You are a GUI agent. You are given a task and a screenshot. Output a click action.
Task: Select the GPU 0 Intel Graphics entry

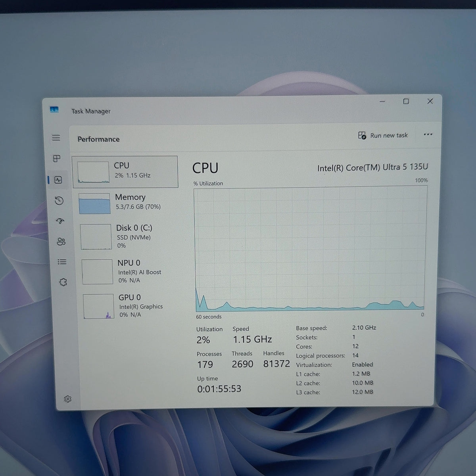(x=131, y=306)
